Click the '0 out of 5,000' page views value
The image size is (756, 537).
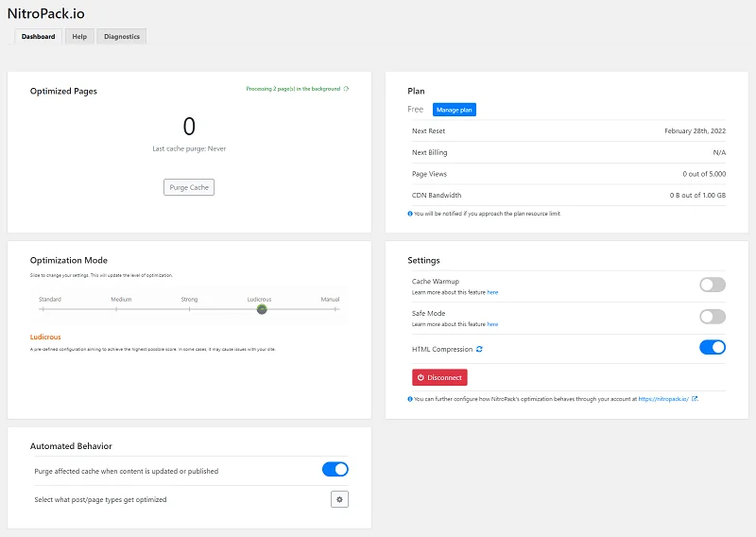[704, 174]
